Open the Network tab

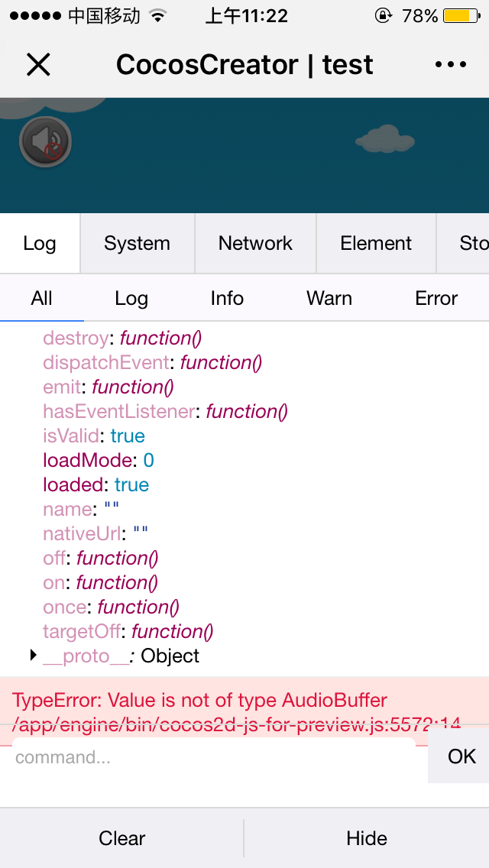255,244
